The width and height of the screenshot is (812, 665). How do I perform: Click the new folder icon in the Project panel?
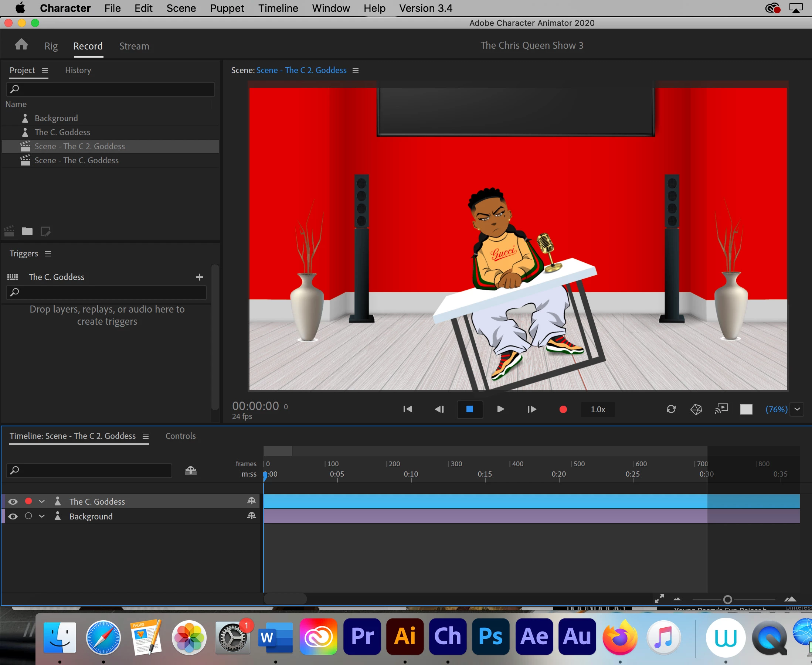point(27,231)
